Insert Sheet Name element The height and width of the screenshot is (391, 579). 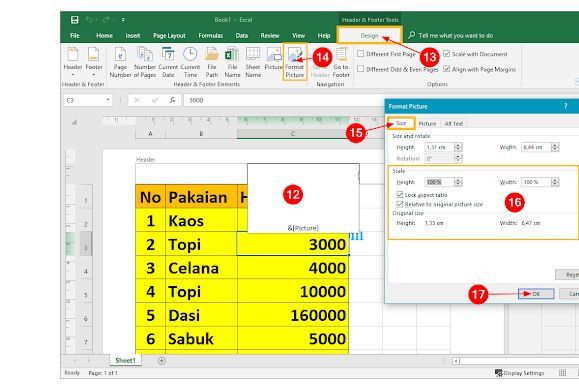(x=253, y=62)
